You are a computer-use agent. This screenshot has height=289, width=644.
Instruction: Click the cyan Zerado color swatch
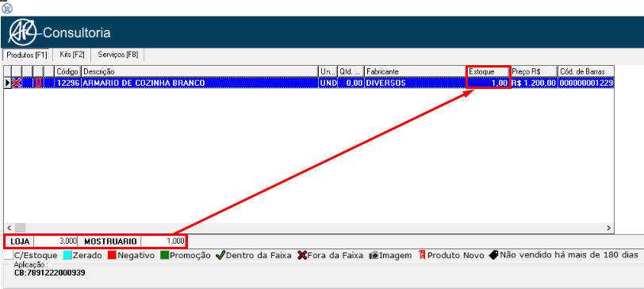coord(67,256)
